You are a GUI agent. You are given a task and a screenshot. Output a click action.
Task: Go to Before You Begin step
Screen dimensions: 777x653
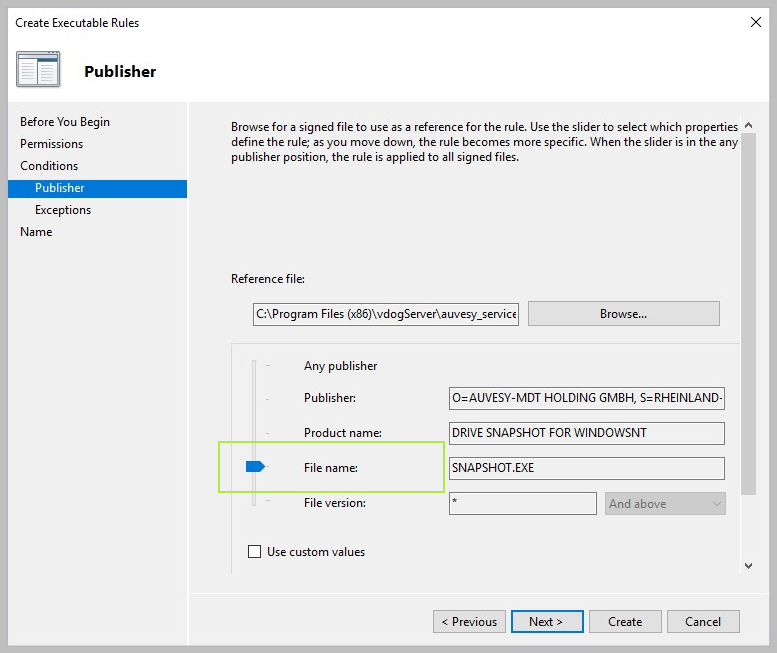tap(65, 122)
